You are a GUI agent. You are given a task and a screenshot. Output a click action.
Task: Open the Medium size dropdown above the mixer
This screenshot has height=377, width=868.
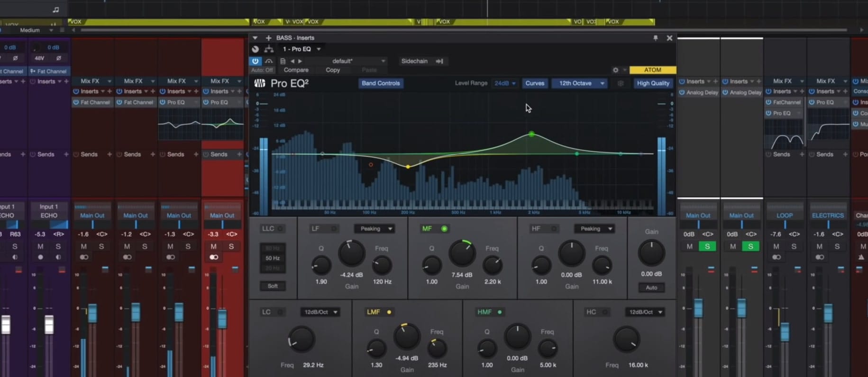click(x=36, y=30)
